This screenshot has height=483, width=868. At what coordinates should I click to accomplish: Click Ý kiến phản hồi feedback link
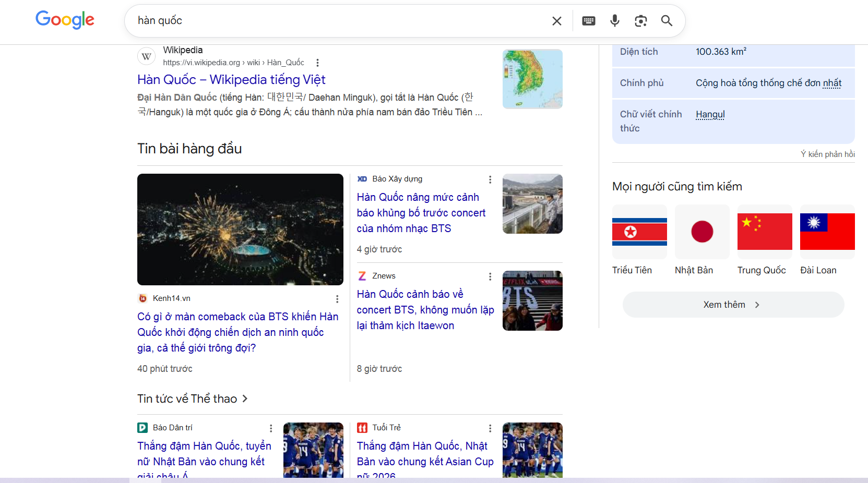coord(828,154)
